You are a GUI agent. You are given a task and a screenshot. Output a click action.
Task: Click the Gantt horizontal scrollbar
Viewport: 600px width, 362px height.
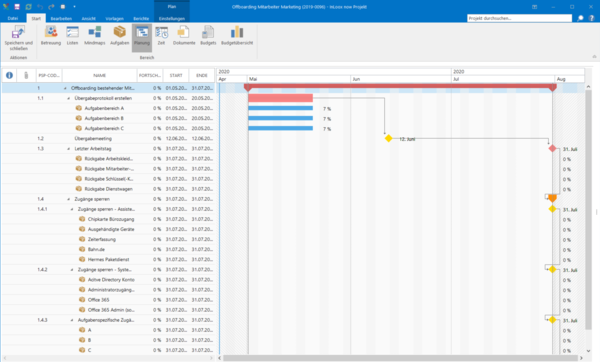click(400, 358)
